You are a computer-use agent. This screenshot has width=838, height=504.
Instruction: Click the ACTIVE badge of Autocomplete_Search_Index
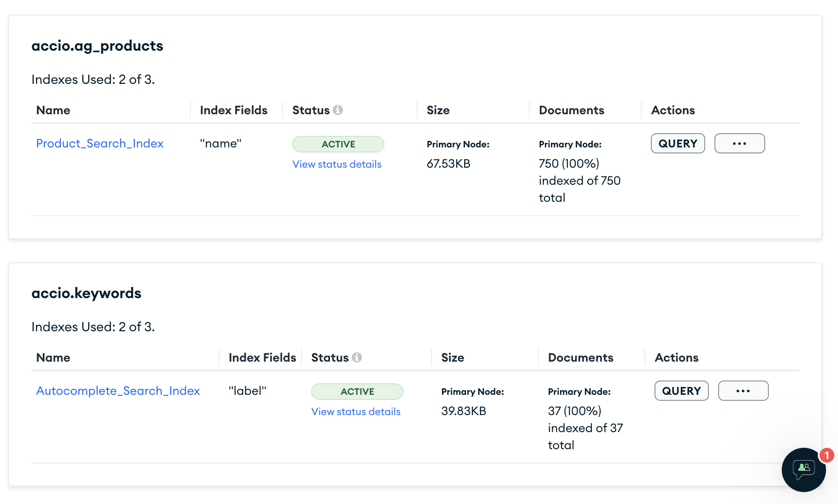tap(357, 392)
